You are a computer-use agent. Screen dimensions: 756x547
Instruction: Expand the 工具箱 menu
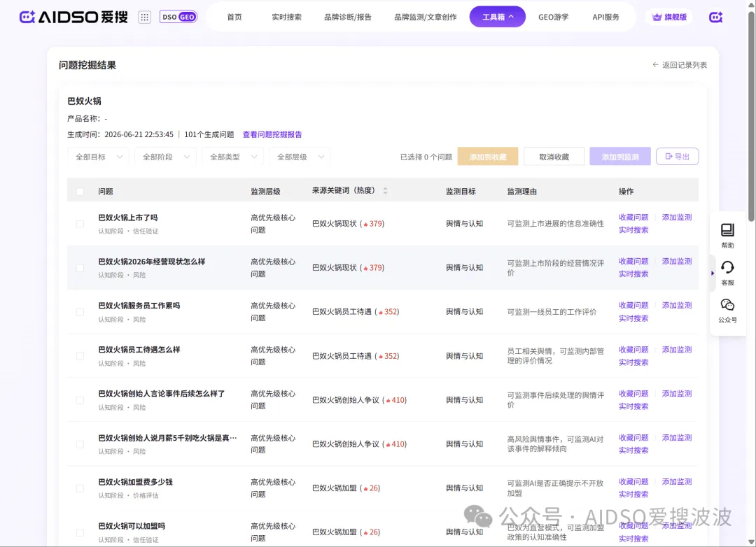498,17
